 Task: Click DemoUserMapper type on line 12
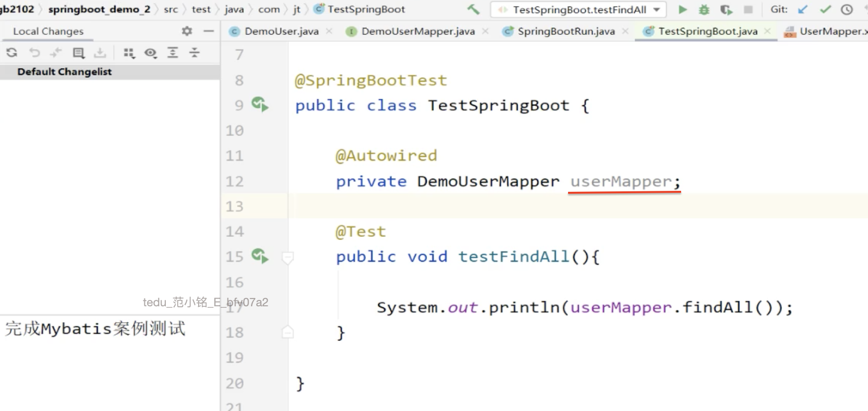pyautogui.click(x=488, y=182)
